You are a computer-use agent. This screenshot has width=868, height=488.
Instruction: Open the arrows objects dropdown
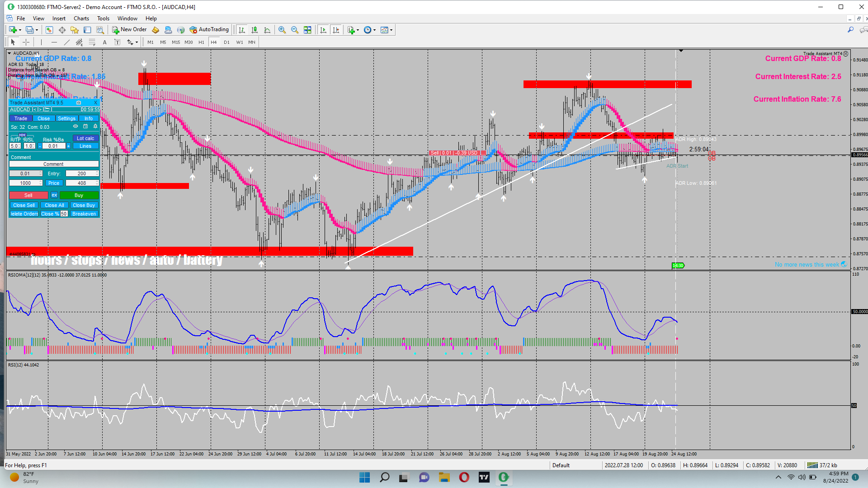click(x=137, y=42)
